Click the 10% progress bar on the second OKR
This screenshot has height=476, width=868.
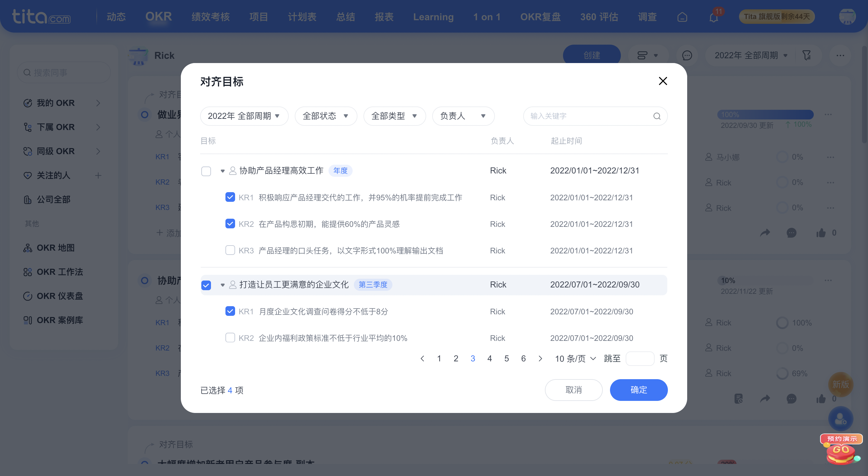click(x=765, y=281)
